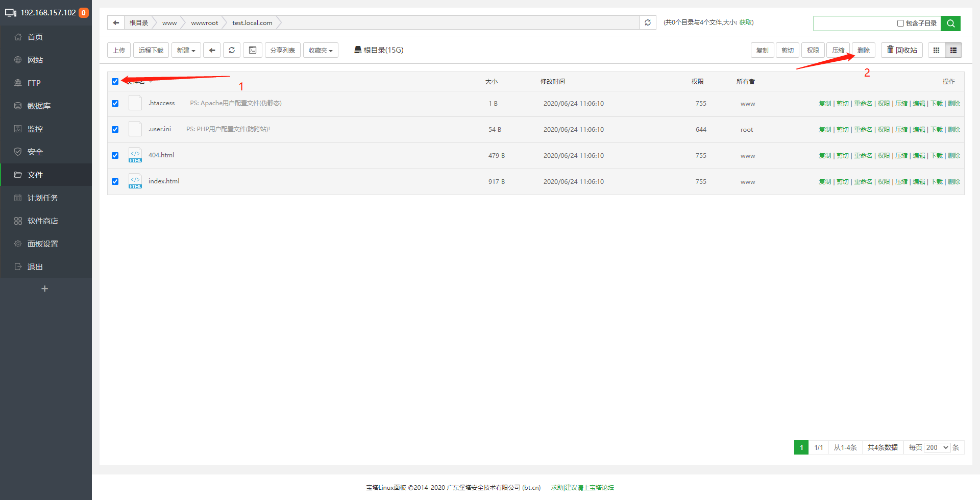Click the wwwroot breadcrumb segment
This screenshot has width=980, height=500.
(x=205, y=23)
